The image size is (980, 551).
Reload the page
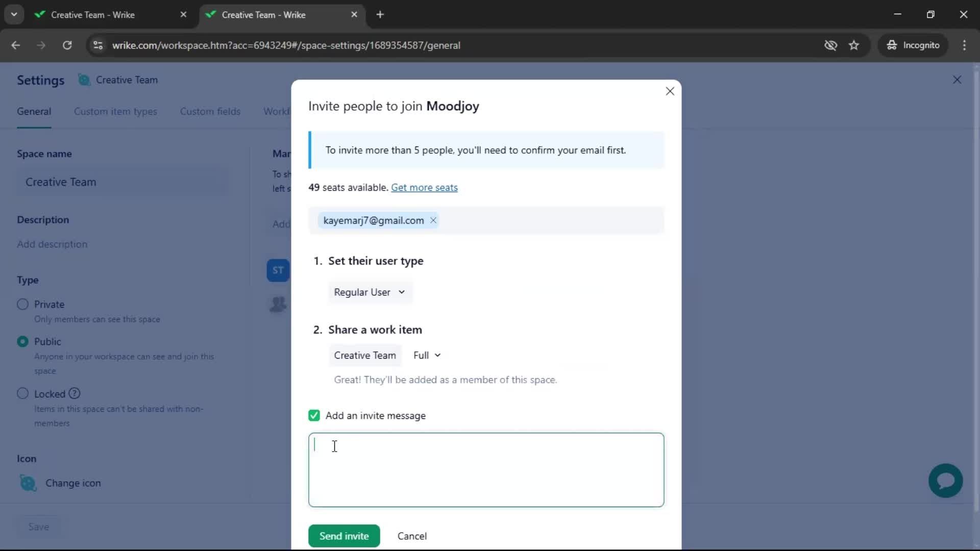pyautogui.click(x=67, y=45)
